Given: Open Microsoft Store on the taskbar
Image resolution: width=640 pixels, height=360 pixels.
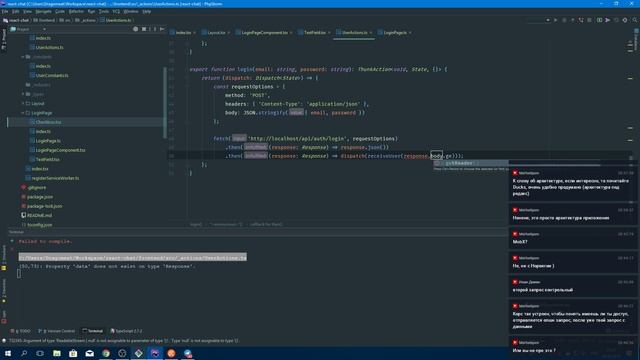Looking at the screenshot, I should (x=73, y=353).
